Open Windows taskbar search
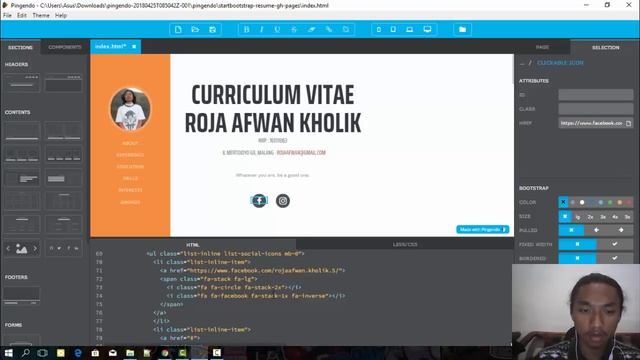The image size is (640, 360). point(25,353)
